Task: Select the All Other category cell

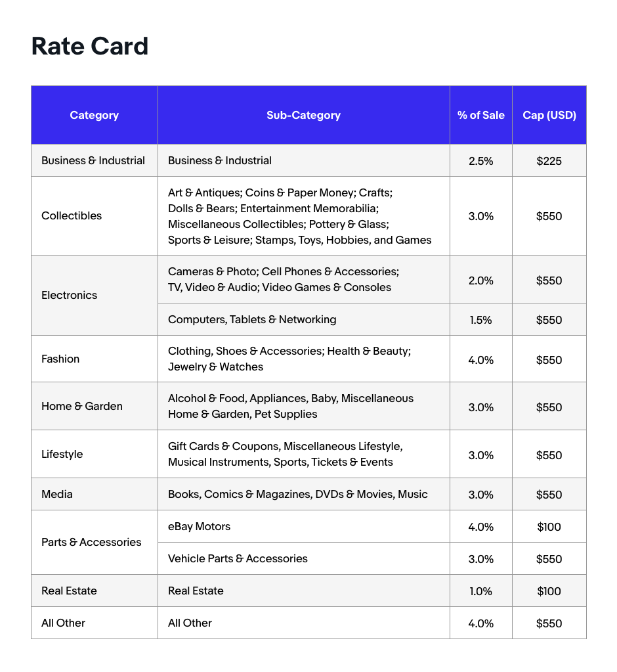Action: click(64, 623)
